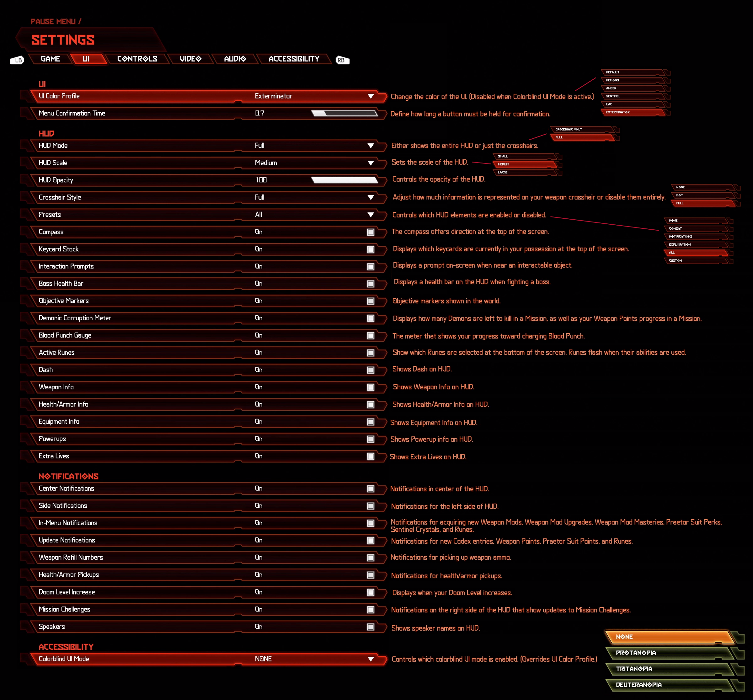This screenshot has width=753, height=700.
Task: Adjust the HUD Opacity slider
Action: (x=344, y=180)
